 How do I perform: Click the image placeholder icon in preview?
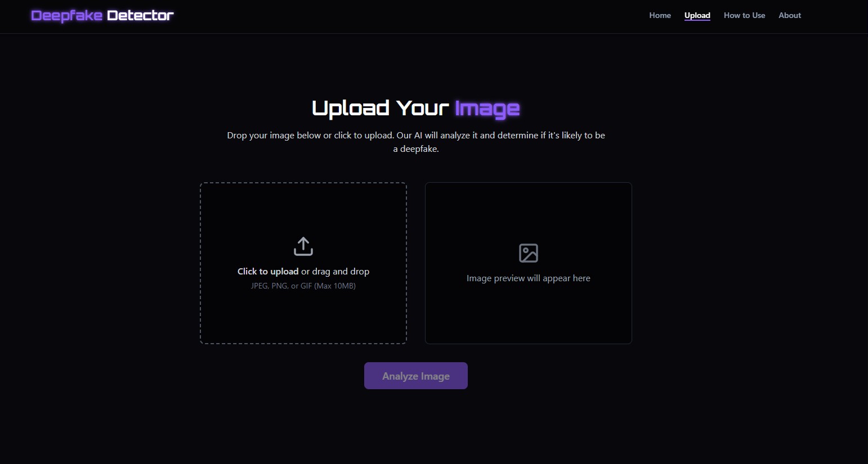coord(529,253)
